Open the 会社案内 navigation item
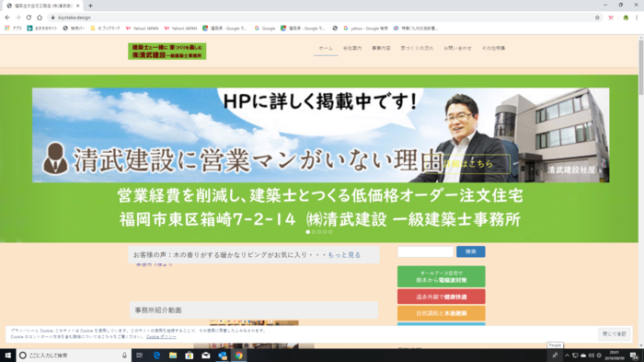Image resolution: width=644 pixels, height=362 pixels. [352, 48]
